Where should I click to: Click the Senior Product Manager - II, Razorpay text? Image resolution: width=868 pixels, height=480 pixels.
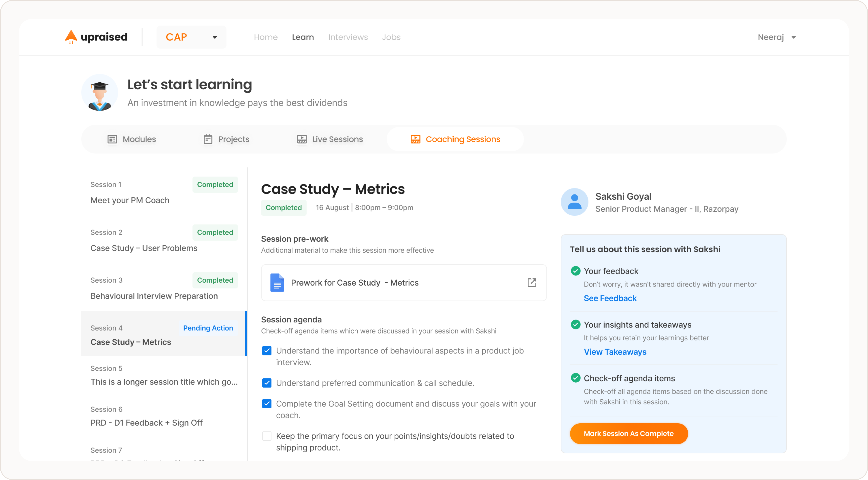tap(666, 209)
